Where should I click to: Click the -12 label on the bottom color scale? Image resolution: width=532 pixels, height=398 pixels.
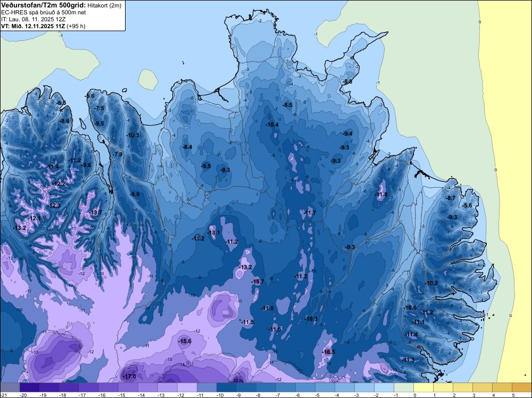[181, 395]
